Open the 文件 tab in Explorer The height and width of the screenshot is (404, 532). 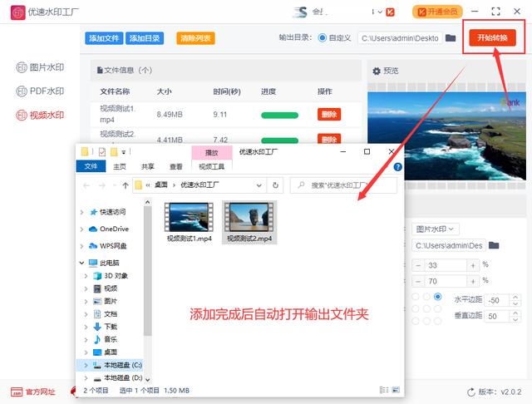91,166
